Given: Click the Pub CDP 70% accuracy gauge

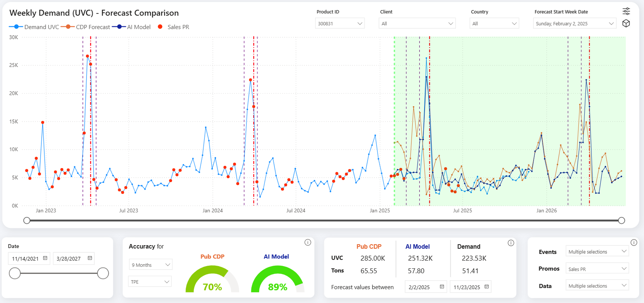Looking at the screenshot, I should [212, 279].
